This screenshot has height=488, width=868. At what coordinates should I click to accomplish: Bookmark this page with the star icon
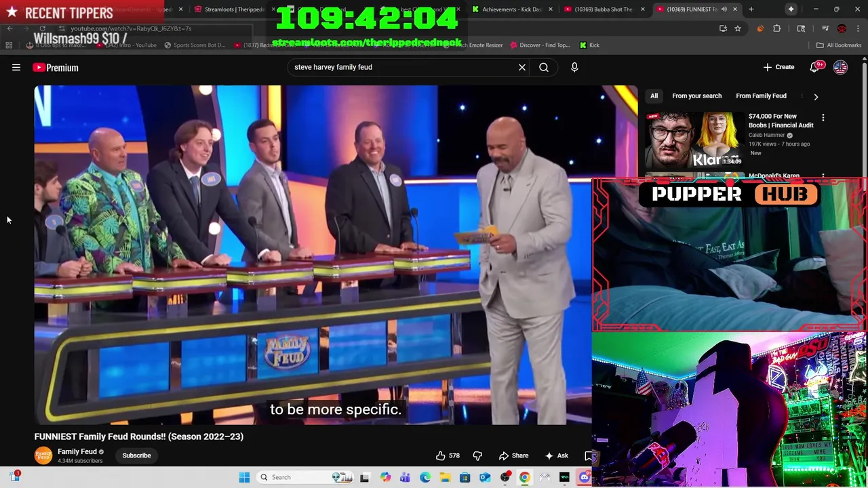(x=737, y=28)
